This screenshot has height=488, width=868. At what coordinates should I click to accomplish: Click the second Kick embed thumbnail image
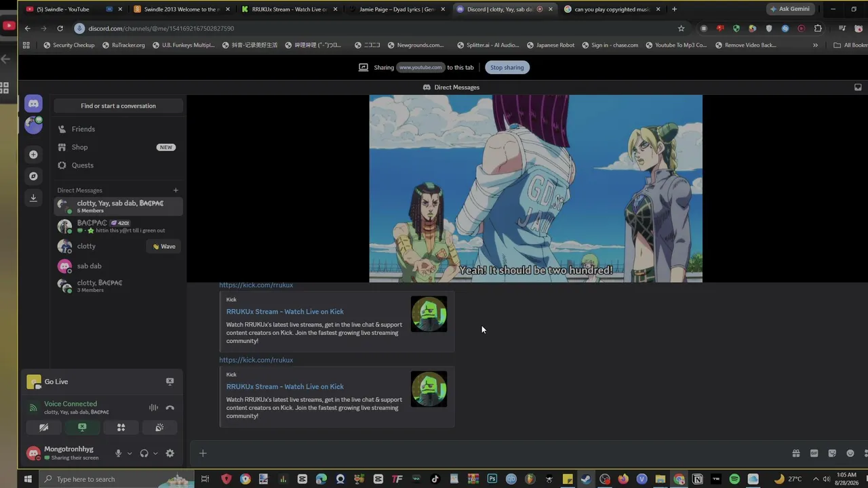[429, 390]
